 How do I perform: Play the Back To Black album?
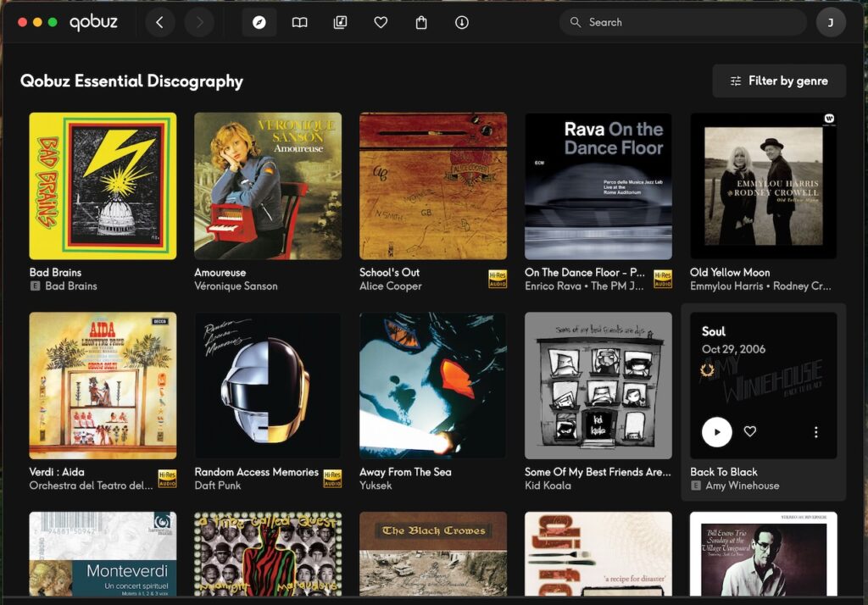coord(716,431)
